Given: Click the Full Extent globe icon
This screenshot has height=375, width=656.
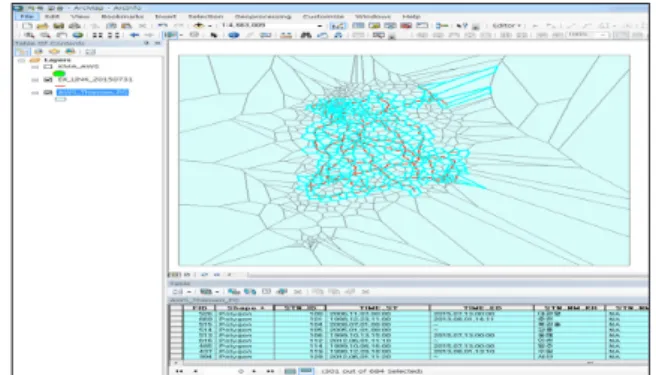Looking at the screenshot, I should 77,35.
